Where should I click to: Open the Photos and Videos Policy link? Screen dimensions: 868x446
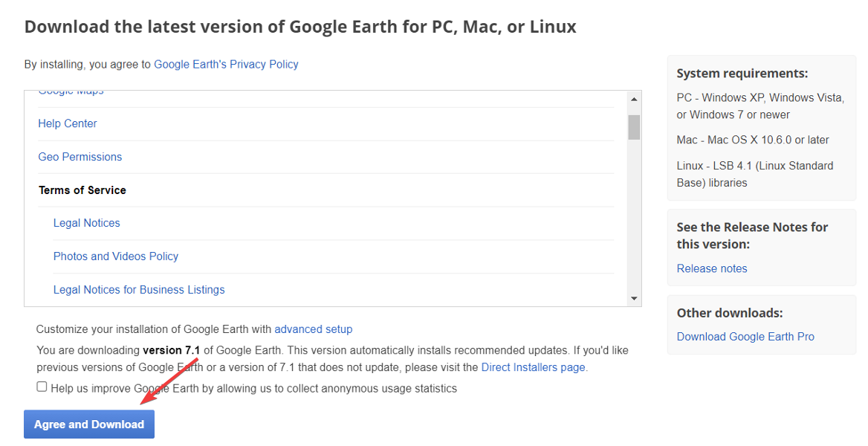click(x=115, y=256)
